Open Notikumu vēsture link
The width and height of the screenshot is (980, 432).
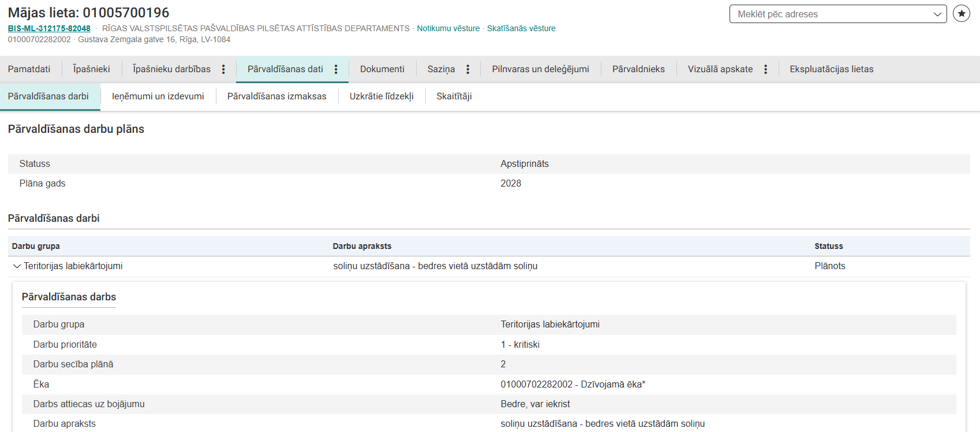(448, 28)
